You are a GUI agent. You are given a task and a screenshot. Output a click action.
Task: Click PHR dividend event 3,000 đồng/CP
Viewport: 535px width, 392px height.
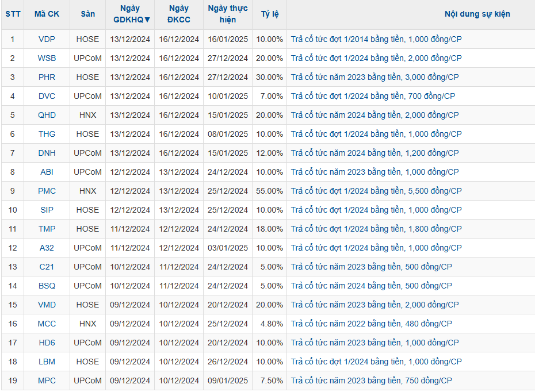point(375,77)
